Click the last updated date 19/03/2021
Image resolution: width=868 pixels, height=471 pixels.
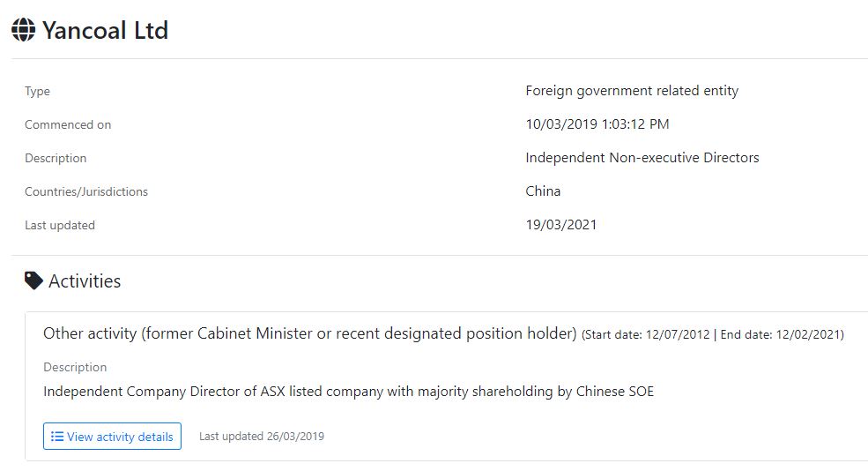coord(561,225)
